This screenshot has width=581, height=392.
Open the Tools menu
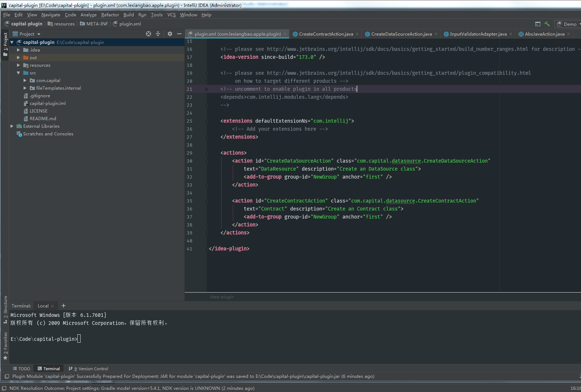(x=157, y=15)
